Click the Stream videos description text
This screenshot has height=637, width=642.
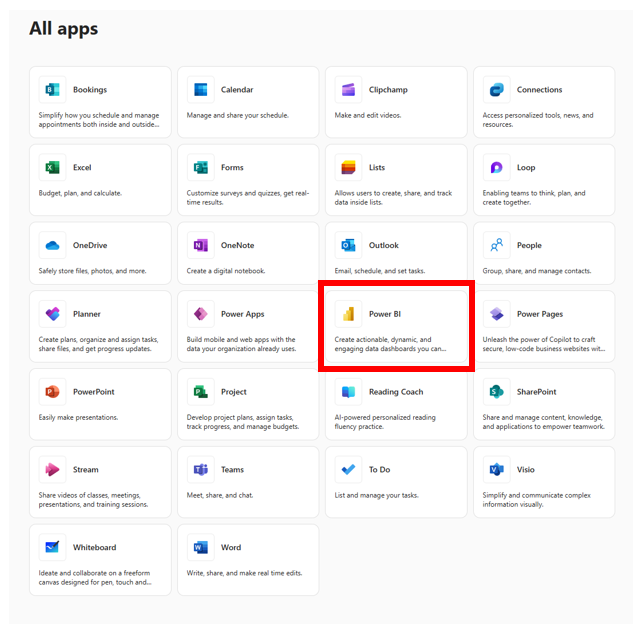[93, 500]
